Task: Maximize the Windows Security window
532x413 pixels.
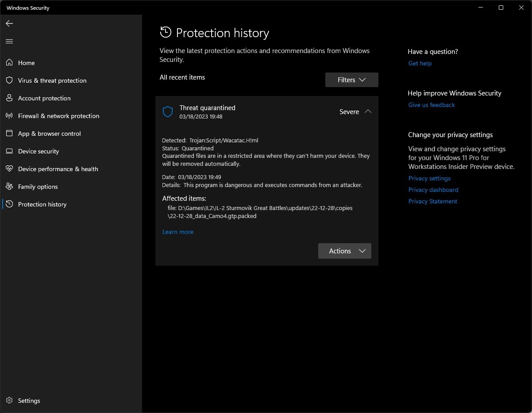Action: (x=501, y=8)
